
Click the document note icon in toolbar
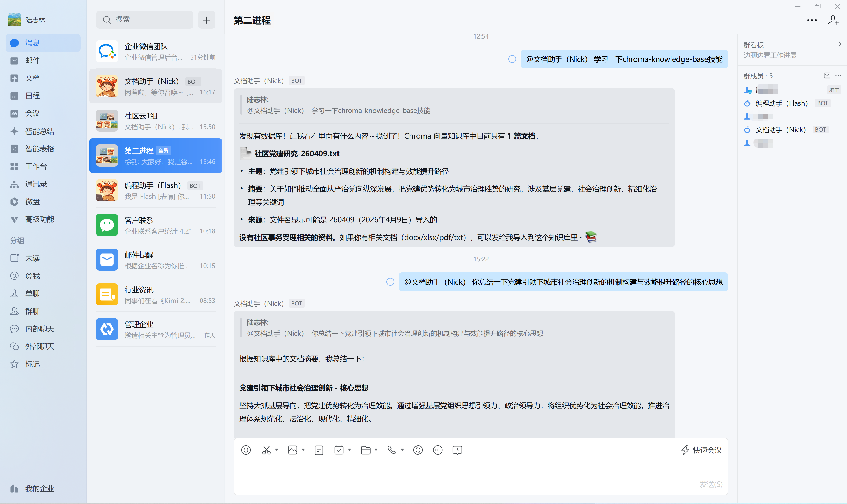pyautogui.click(x=319, y=450)
